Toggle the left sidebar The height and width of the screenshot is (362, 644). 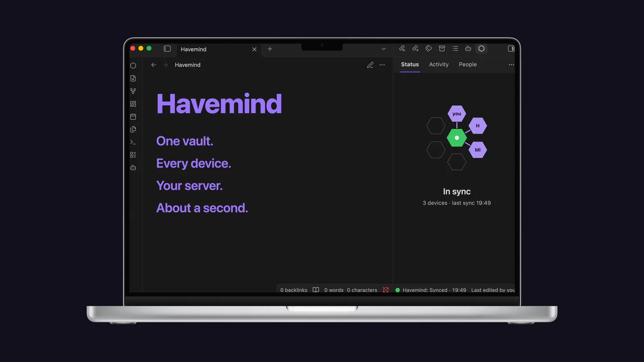tap(167, 49)
